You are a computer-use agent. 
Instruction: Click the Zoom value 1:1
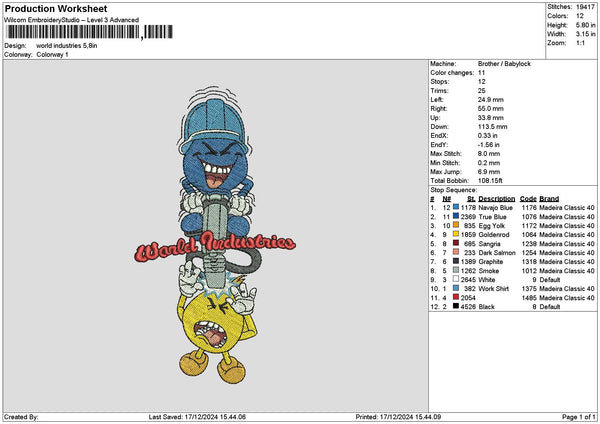coord(580,43)
